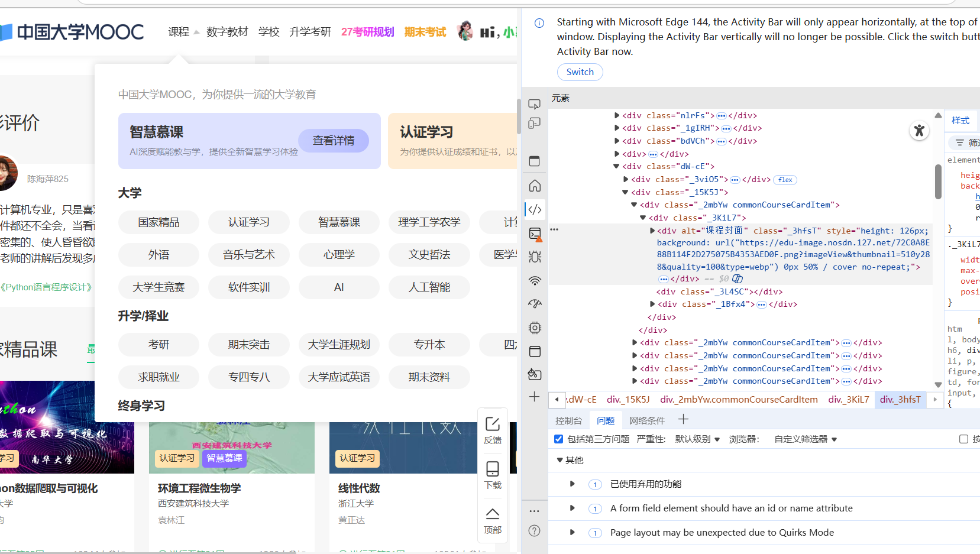Add a drawer tab with plus icon

click(683, 420)
